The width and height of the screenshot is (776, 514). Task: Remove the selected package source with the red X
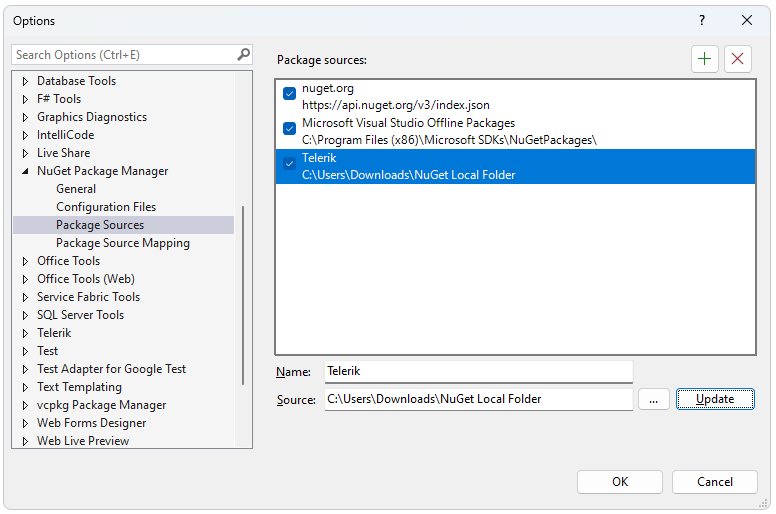coord(737,59)
